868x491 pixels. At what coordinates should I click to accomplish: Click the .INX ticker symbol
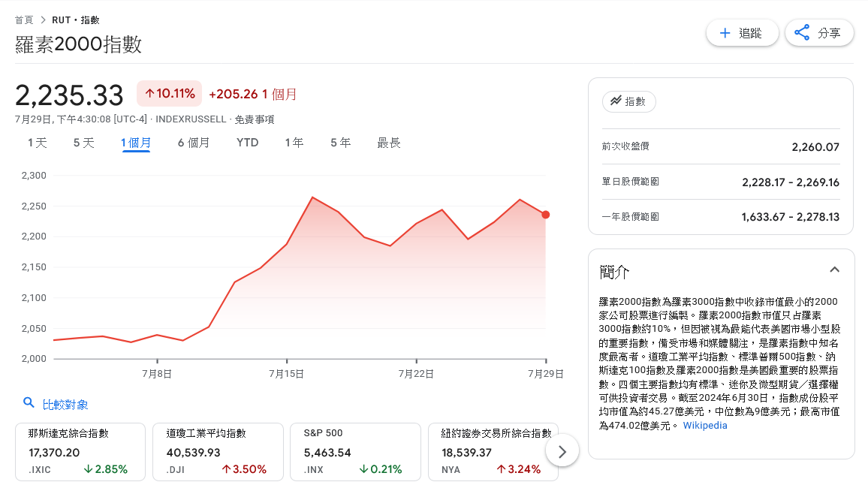click(x=314, y=469)
